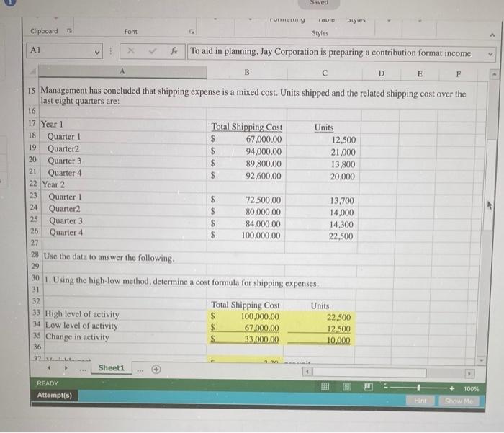Screen dimensions: 504x433
Task: Switch to Page Layout view icon
Action: pos(347,387)
